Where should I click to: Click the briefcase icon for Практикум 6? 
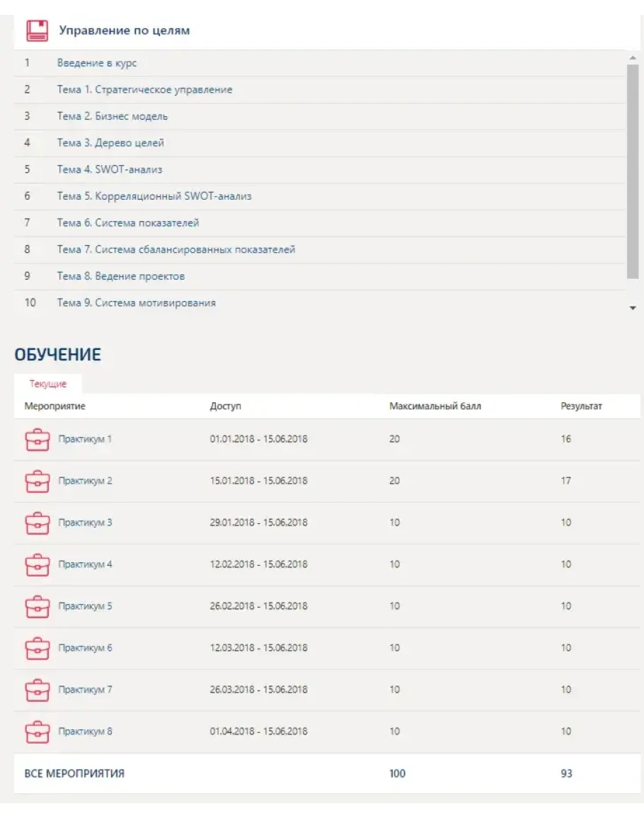coord(37,649)
